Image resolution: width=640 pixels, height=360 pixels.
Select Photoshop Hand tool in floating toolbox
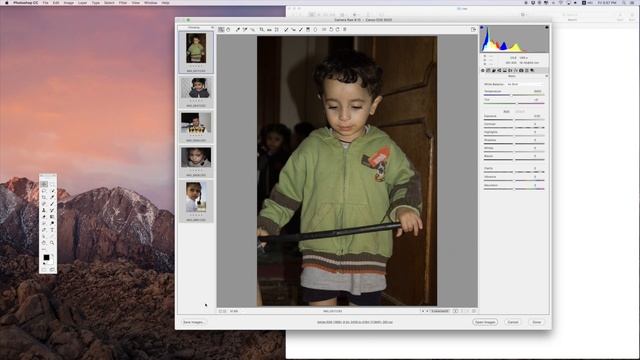(x=44, y=242)
